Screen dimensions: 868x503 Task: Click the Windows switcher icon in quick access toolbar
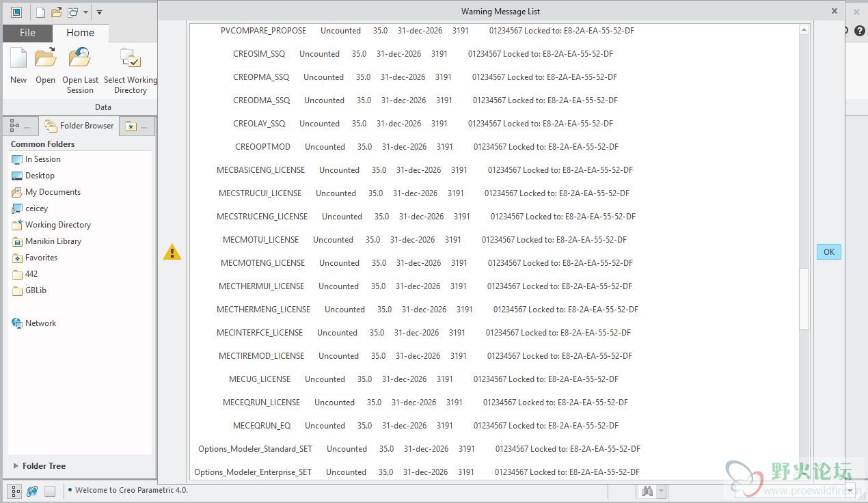[72, 12]
